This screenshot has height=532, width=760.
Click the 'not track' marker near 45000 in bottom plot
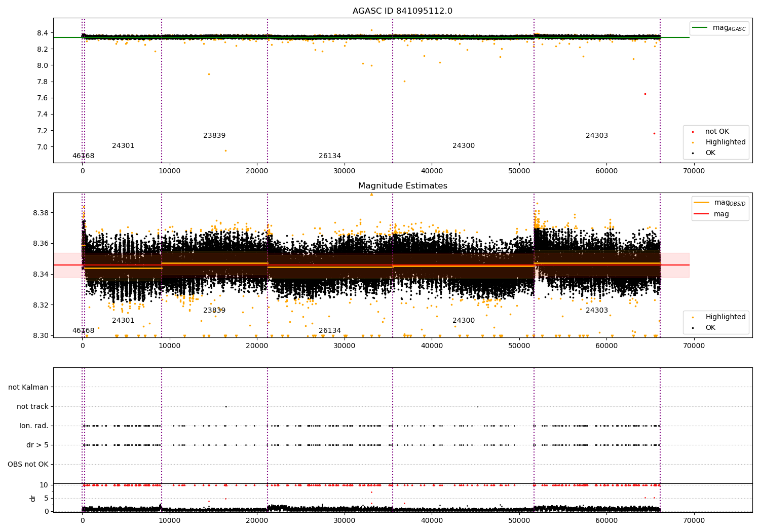[x=477, y=406]
